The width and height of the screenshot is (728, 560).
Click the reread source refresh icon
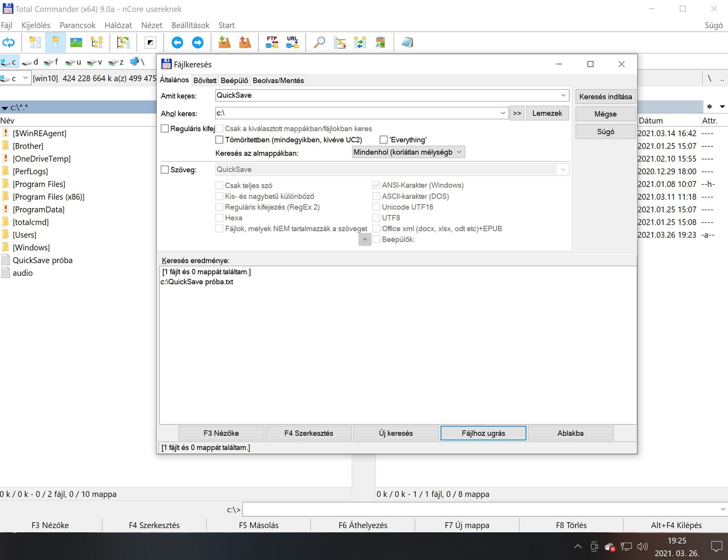pos(9,42)
